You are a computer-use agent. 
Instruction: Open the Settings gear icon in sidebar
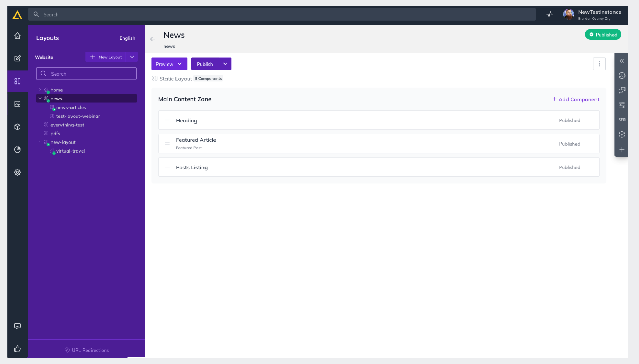pyautogui.click(x=17, y=172)
